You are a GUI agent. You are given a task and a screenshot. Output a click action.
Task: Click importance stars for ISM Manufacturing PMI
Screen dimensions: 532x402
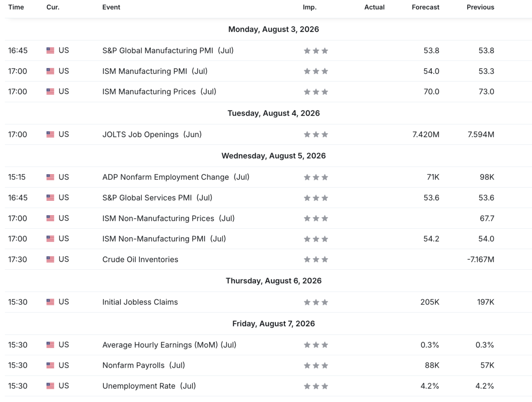point(316,71)
